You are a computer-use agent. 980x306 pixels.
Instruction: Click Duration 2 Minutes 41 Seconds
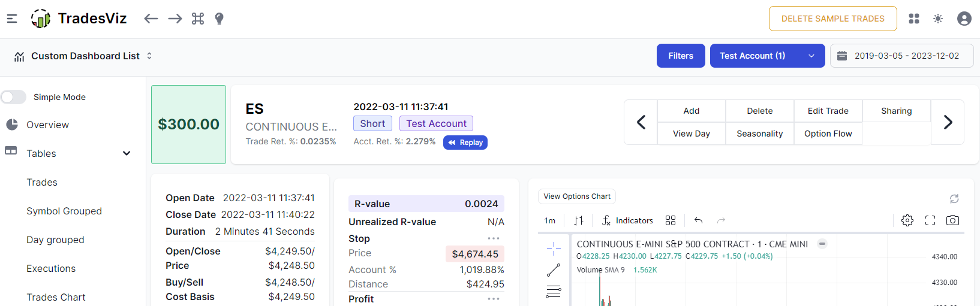[x=240, y=231]
